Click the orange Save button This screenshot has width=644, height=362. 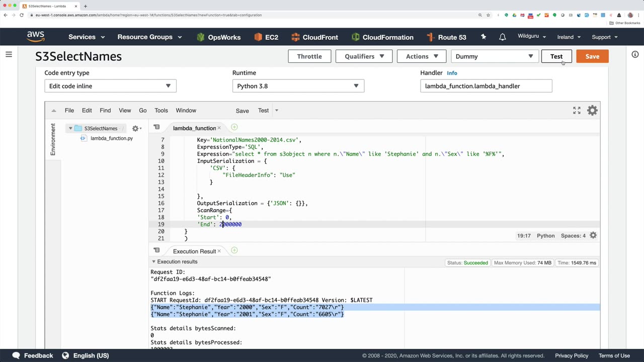(592, 56)
